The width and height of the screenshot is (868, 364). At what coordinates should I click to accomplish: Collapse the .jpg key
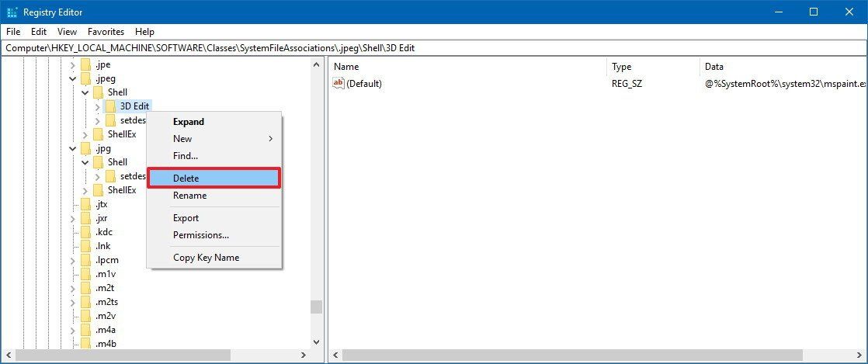click(72, 148)
